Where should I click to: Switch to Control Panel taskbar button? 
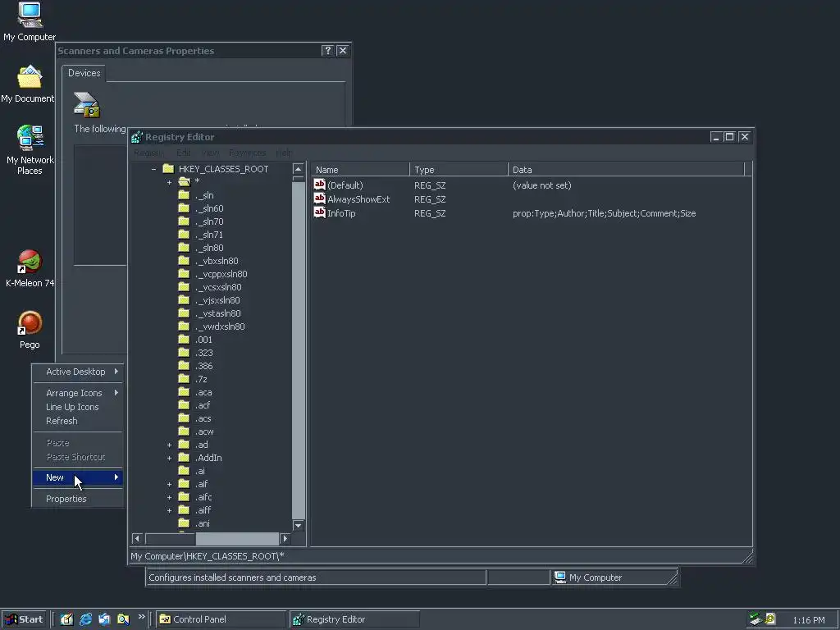click(x=221, y=619)
